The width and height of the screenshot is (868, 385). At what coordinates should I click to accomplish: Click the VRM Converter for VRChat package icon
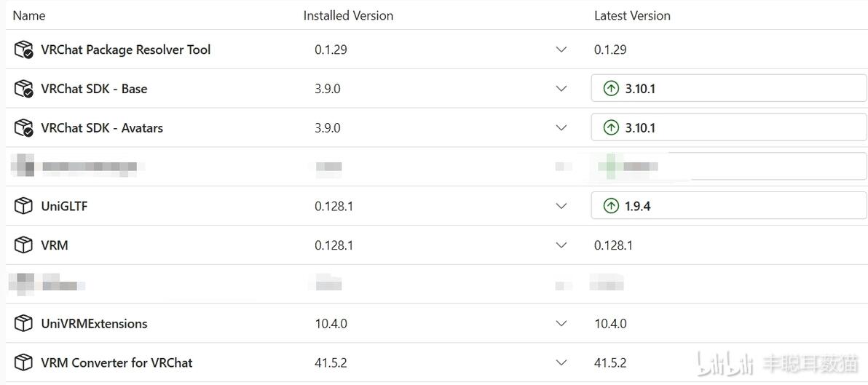point(23,363)
